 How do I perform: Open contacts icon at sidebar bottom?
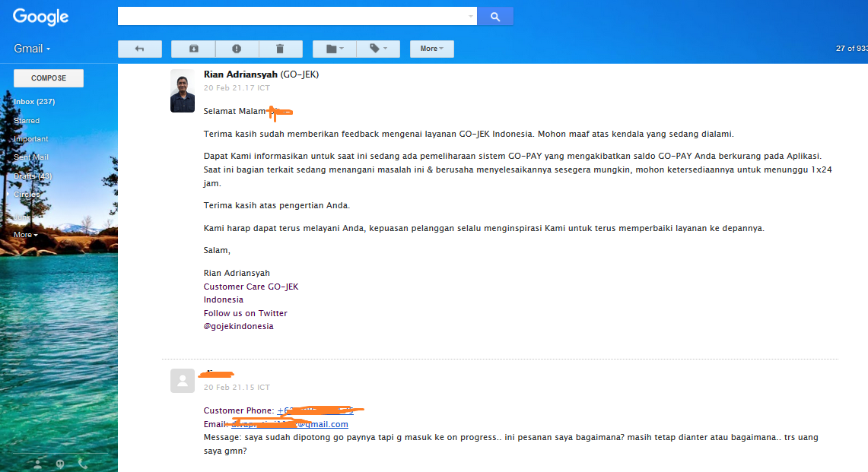(37, 464)
